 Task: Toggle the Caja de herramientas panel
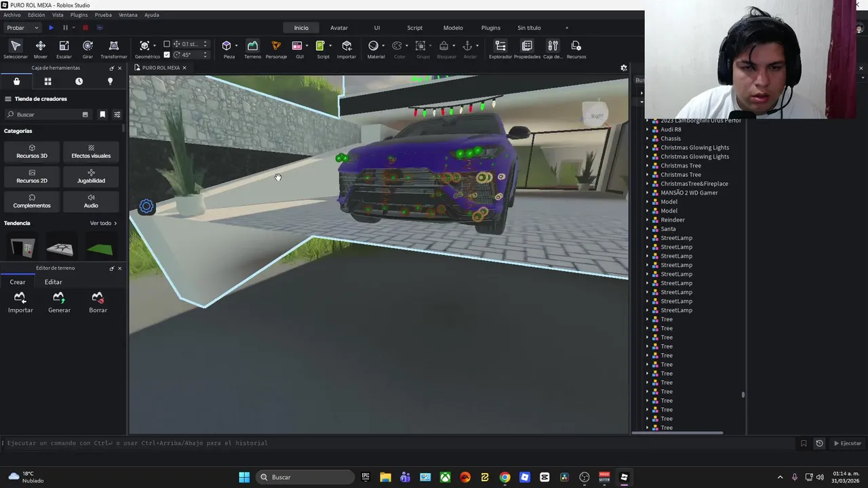(x=553, y=49)
